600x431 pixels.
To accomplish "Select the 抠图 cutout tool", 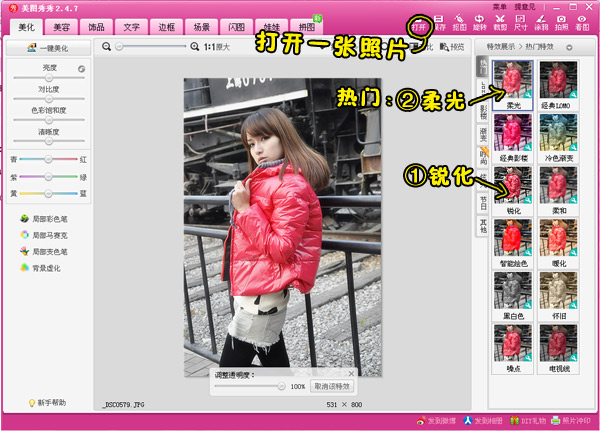I will (x=459, y=24).
